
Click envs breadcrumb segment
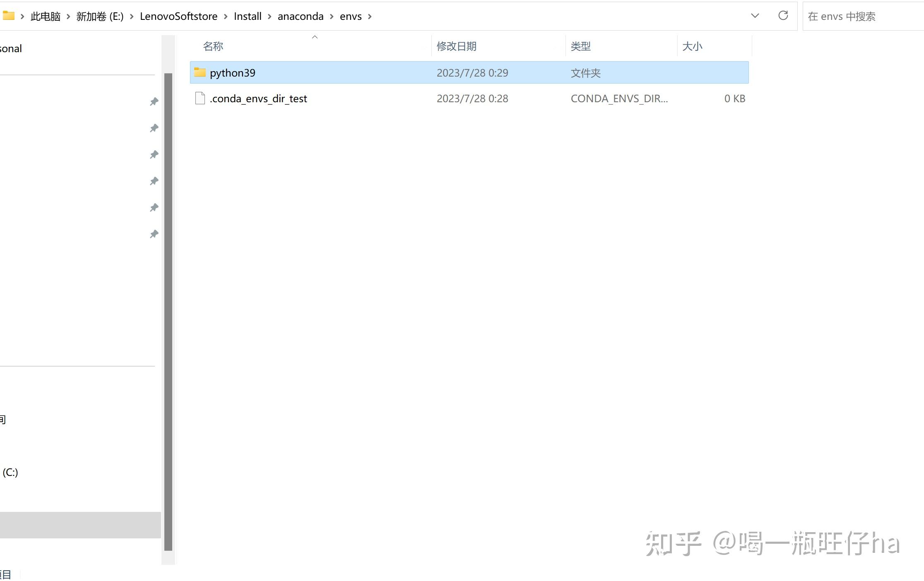tap(351, 16)
